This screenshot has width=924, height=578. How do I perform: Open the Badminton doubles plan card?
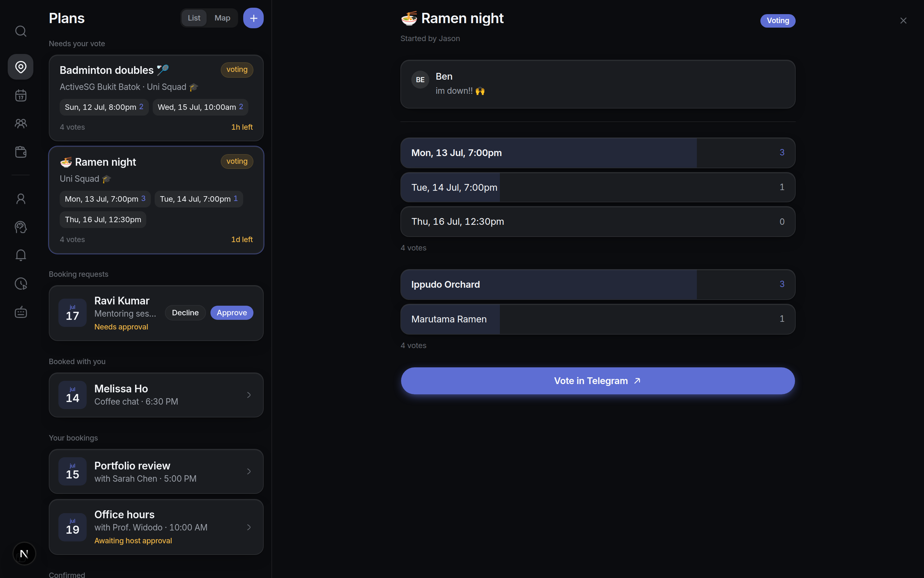156,98
